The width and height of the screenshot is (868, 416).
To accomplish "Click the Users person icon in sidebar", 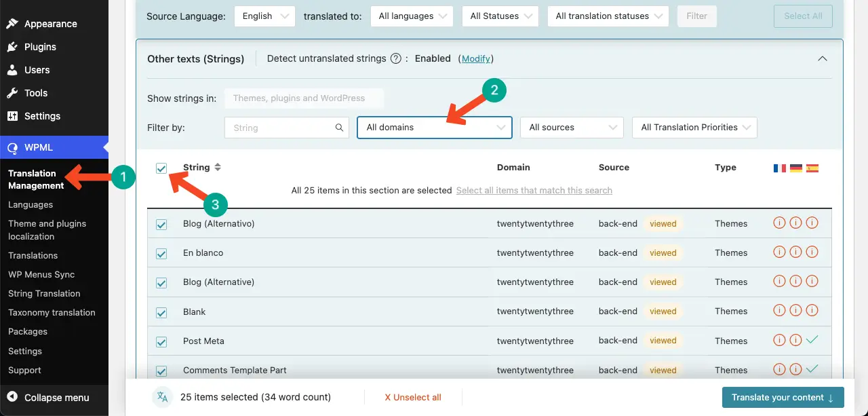I will click(12, 70).
